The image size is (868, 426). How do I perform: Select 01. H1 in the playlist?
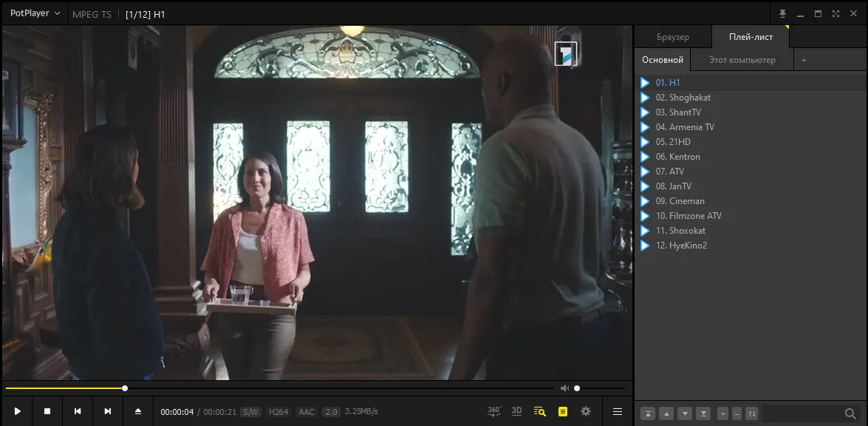click(x=751, y=83)
